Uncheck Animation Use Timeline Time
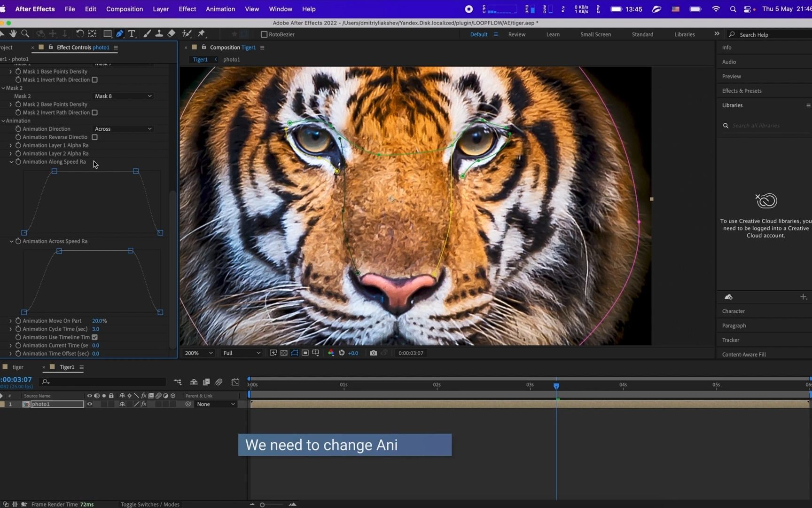The image size is (812, 508). pyautogui.click(x=94, y=337)
